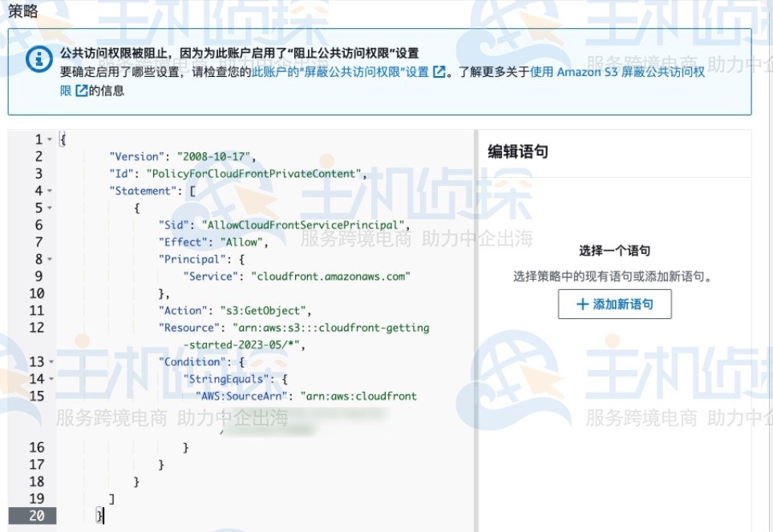
Task: Collapse the Principal fold at line 8
Action: (49, 260)
